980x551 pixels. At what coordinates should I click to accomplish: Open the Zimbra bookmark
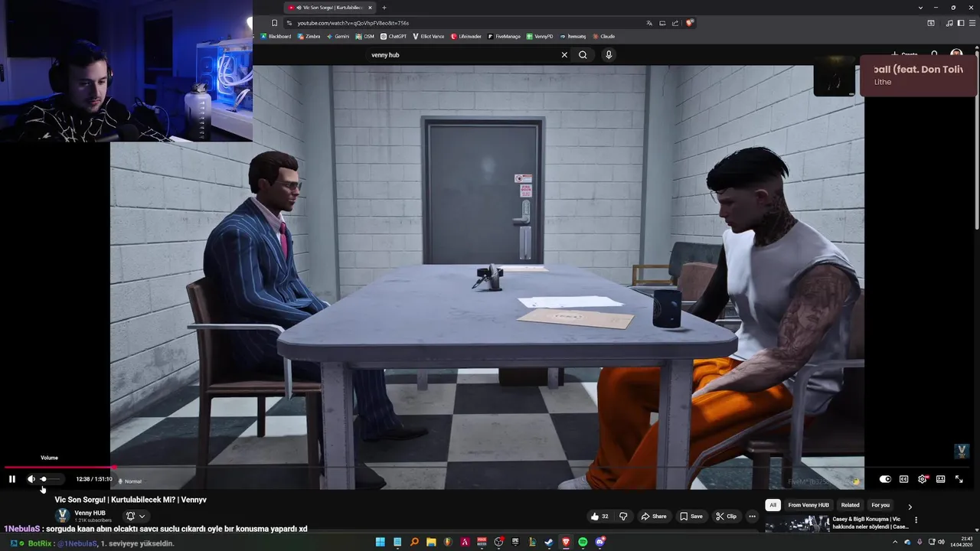pos(309,36)
